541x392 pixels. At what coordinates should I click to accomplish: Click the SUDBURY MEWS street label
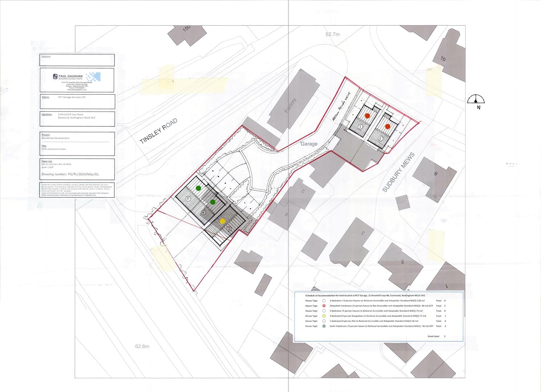pos(399,172)
